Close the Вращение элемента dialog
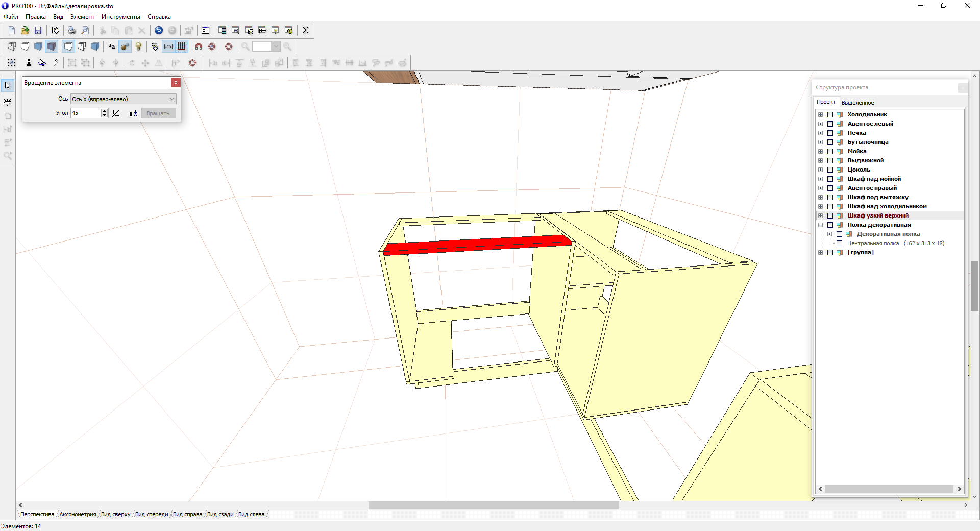 176,83
